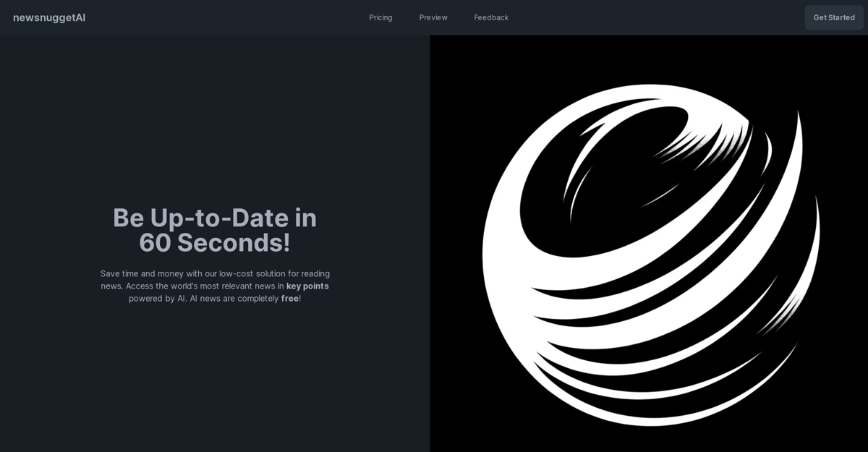
Task: Click the word 'Seconds' in hero title
Action: click(229, 243)
